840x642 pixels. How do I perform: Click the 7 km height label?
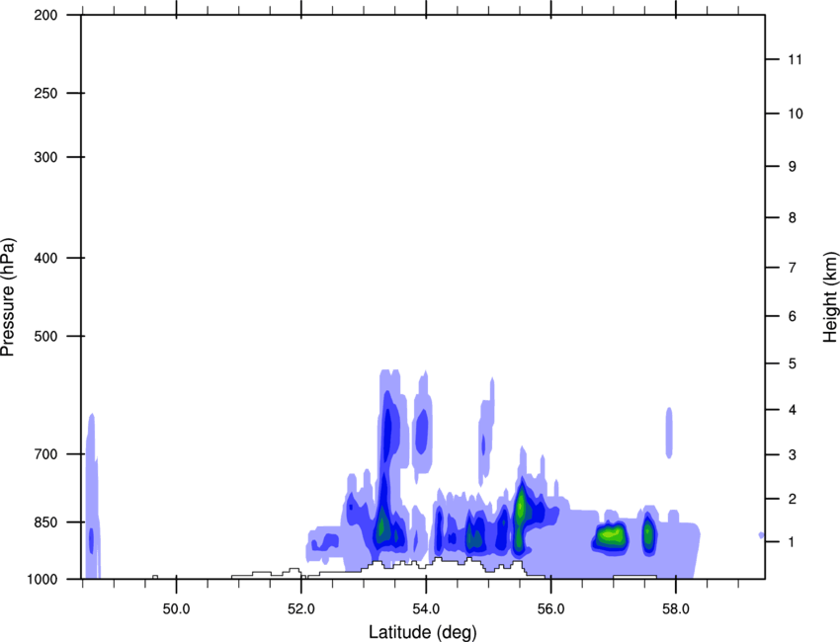pos(793,268)
